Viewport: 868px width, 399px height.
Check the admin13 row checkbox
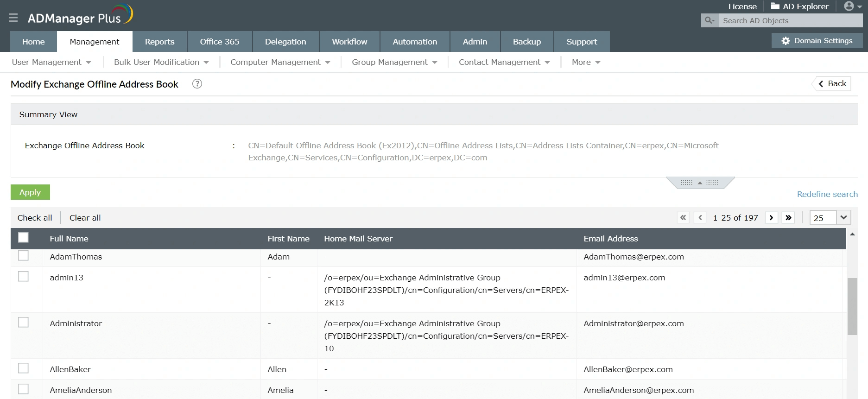coord(23,276)
